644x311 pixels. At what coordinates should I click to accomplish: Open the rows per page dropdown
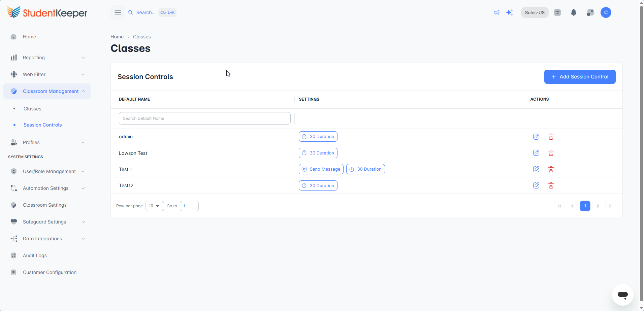click(x=155, y=206)
